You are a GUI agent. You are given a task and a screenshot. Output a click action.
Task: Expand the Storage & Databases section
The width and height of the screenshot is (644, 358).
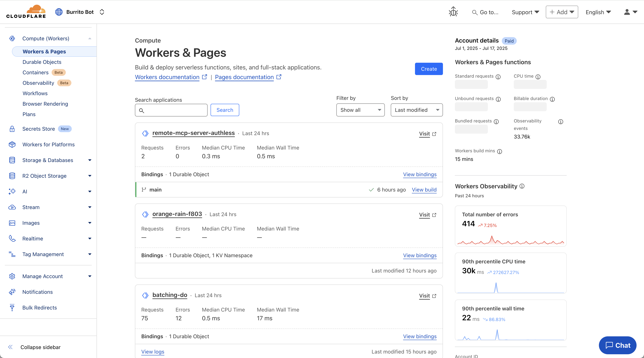click(x=90, y=160)
